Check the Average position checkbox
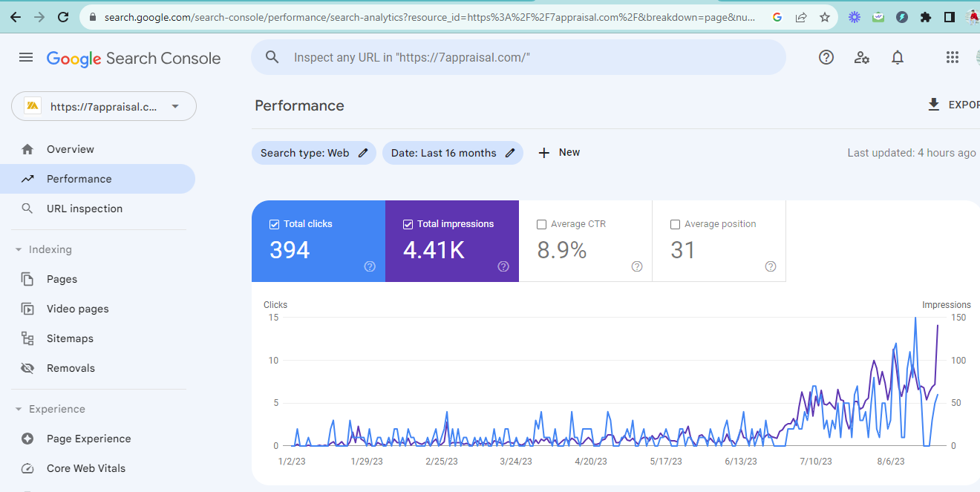The width and height of the screenshot is (980, 492). coord(675,224)
